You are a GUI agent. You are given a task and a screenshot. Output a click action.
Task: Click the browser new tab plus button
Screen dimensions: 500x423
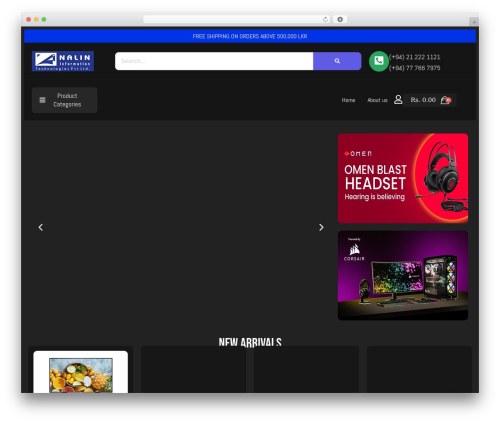click(x=474, y=22)
